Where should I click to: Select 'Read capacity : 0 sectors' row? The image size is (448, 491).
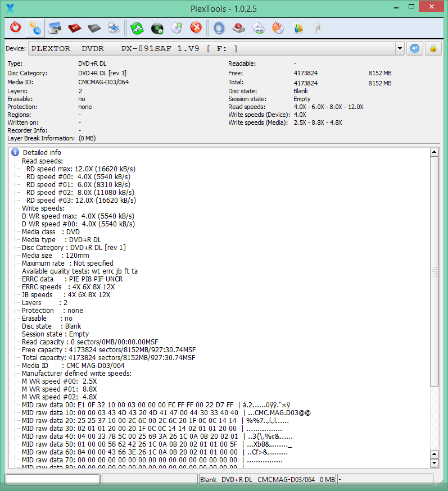click(x=90, y=342)
